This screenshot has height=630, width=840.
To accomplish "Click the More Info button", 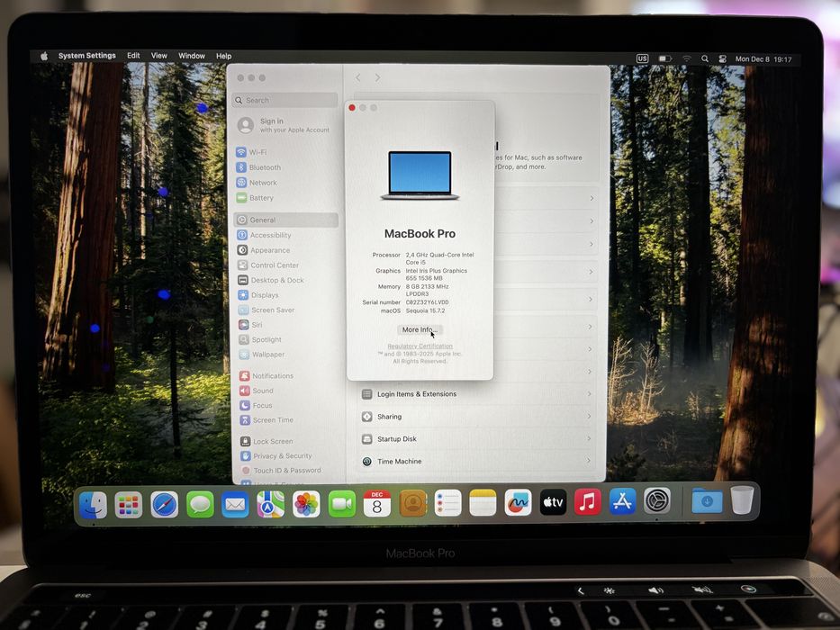I will pos(420,329).
